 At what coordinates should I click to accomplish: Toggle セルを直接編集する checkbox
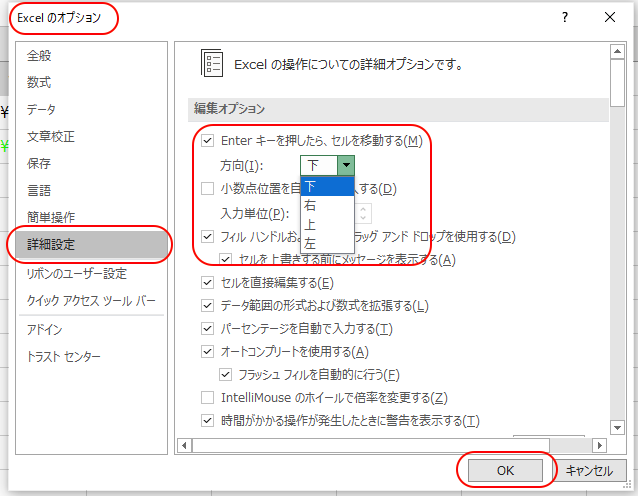point(208,282)
